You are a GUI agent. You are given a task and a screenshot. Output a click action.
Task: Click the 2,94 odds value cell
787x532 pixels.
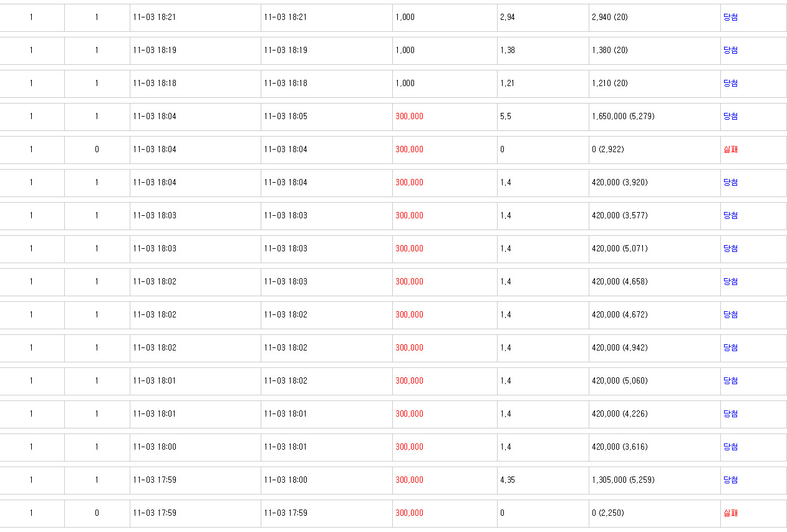[x=543, y=17]
